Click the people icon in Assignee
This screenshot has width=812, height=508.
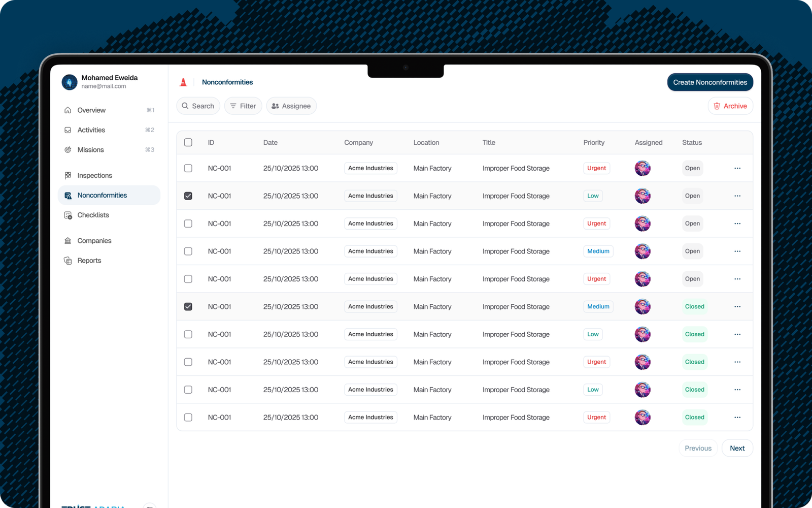(275, 106)
